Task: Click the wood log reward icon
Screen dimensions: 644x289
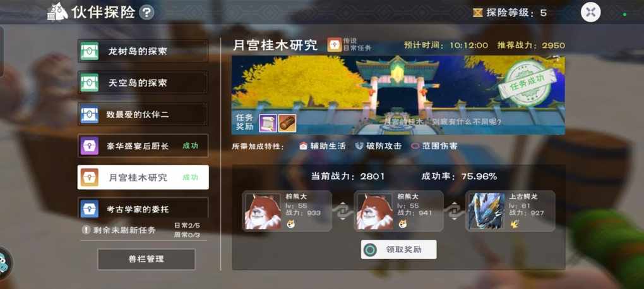Action: 287,123
